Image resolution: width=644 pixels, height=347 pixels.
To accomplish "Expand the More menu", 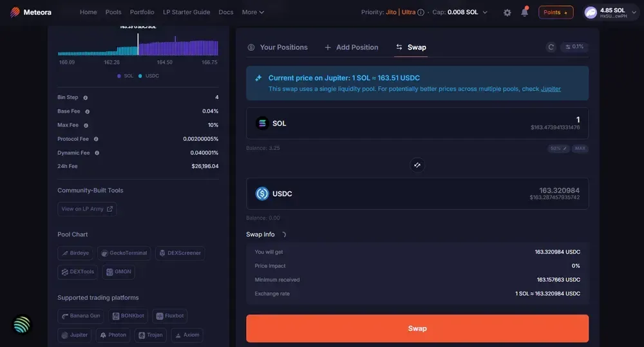I will click(252, 12).
